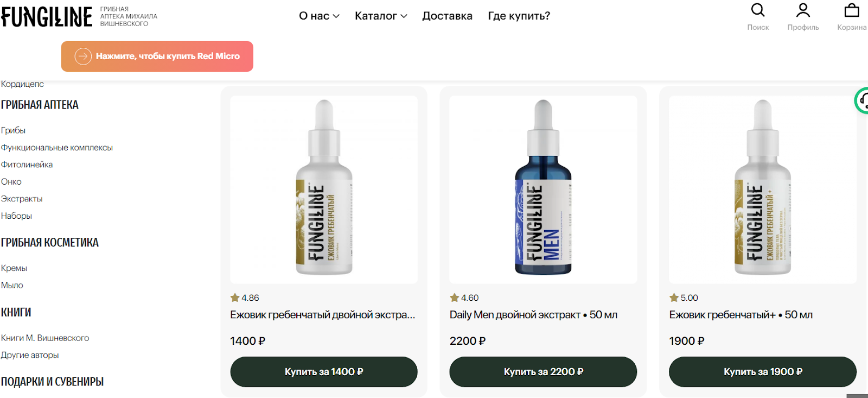Image resolution: width=868 pixels, height=398 pixels.
Task: Open the search magnifier icon
Action: (x=757, y=10)
